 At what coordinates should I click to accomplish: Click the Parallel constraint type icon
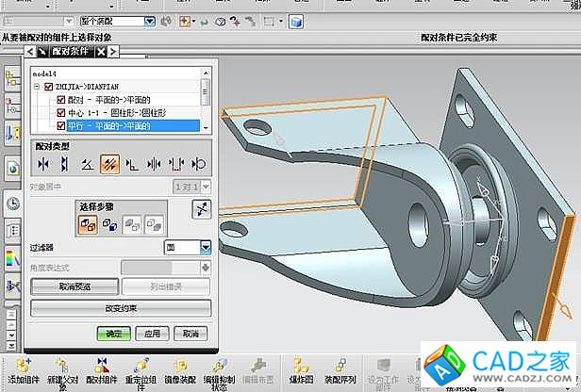coord(109,164)
